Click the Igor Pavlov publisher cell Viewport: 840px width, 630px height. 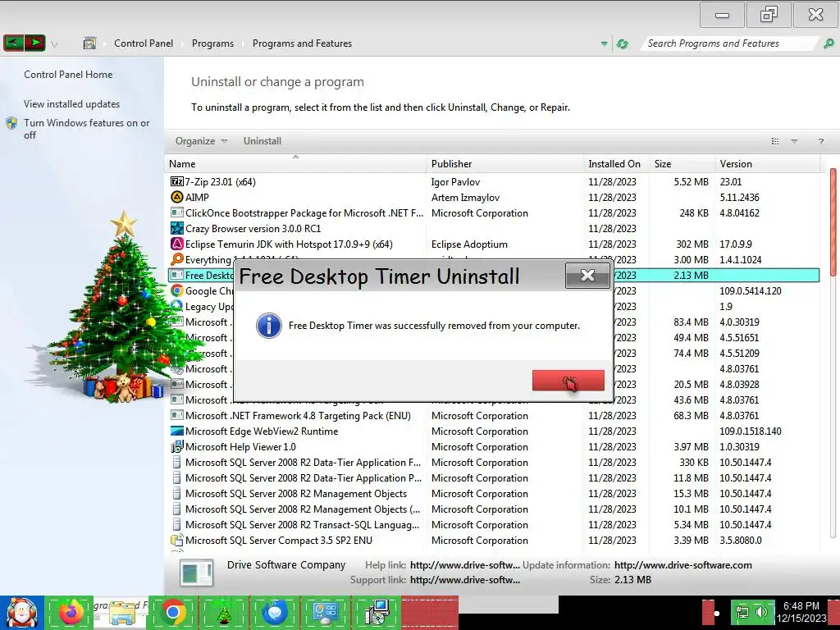pos(455,182)
